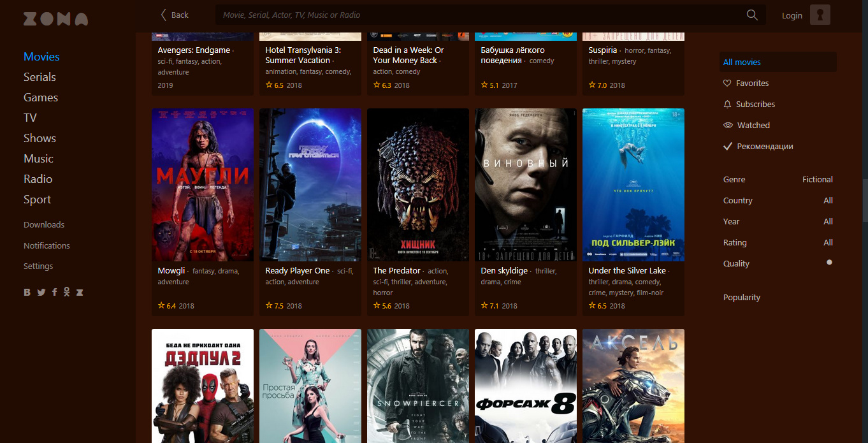
Task: Show the Рекомендации list
Action: pos(765,146)
